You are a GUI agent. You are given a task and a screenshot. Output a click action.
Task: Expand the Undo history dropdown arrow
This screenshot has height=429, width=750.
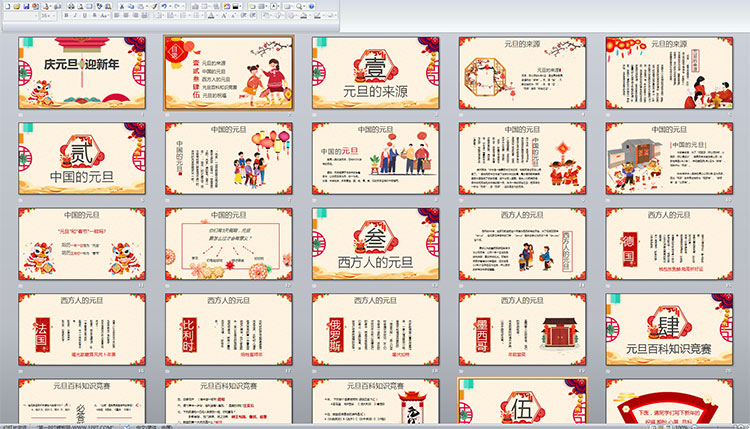[x=170, y=7]
